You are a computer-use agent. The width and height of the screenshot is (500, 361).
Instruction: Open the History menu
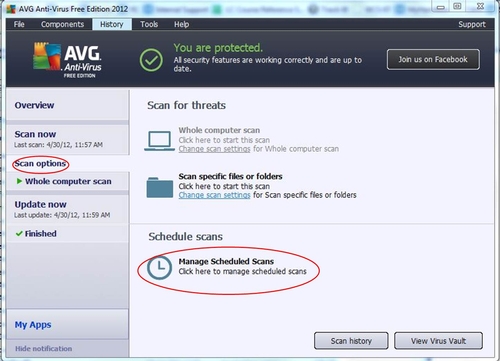click(x=112, y=24)
